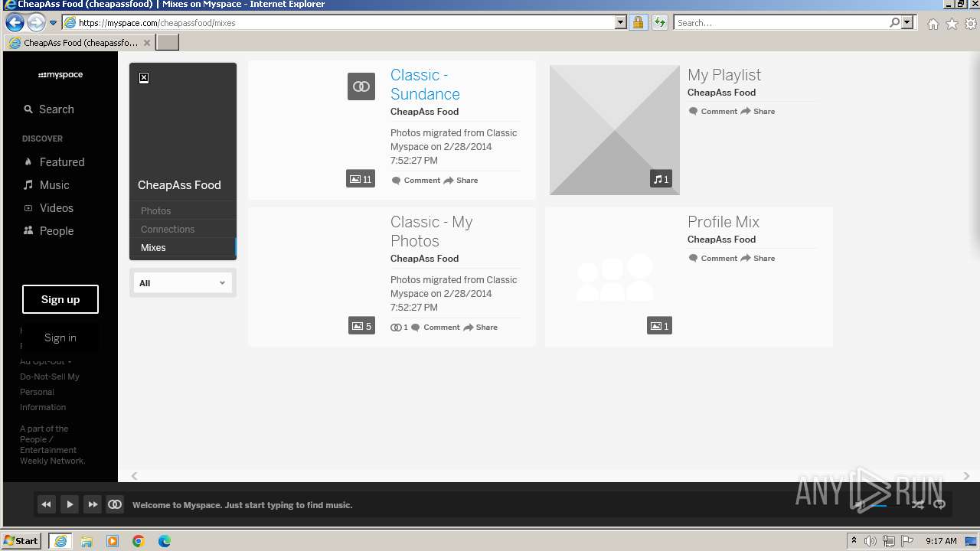Comment on Profile Mix
This screenshot has width=980, height=551.
713,259
